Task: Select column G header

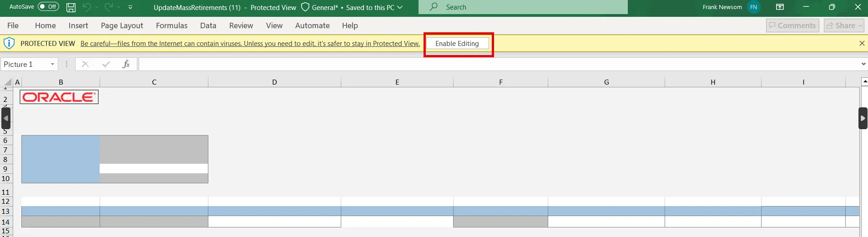Action: [606, 82]
